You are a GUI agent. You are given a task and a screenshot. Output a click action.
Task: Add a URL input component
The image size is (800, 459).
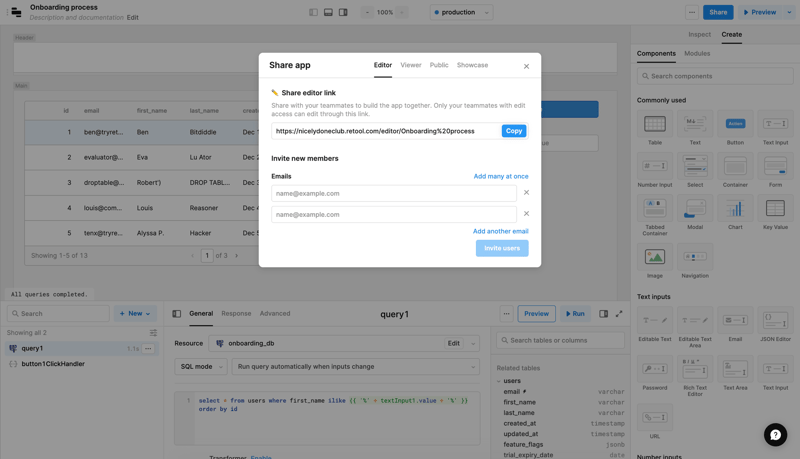tap(655, 421)
